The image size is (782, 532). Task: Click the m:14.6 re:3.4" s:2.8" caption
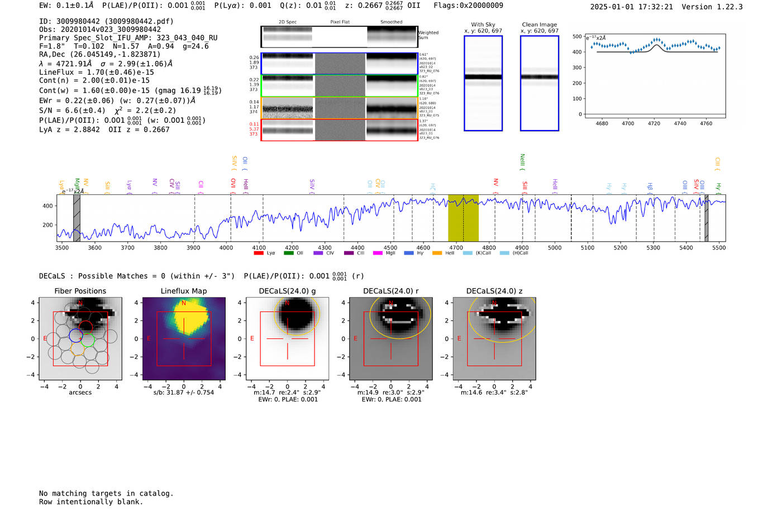[494, 392]
